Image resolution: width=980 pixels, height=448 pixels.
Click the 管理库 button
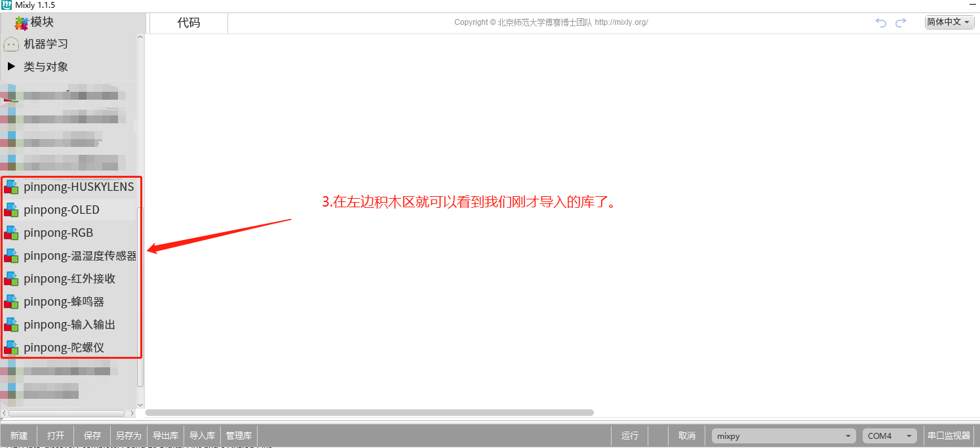click(239, 436)
